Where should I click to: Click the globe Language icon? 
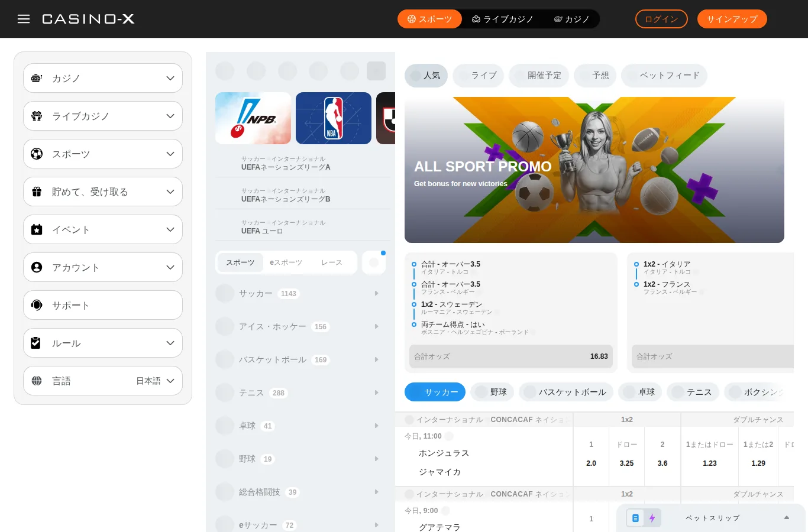point(37,381)
